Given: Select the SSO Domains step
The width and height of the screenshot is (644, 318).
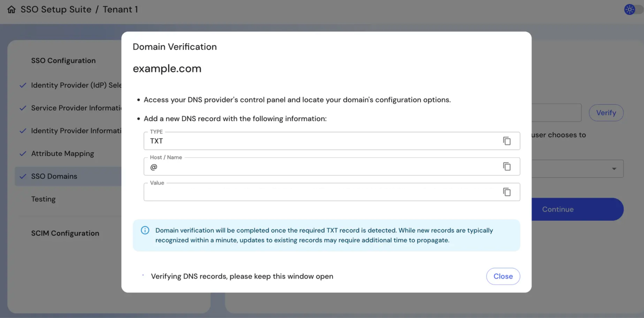Looking at the screenshot, I should click(x=54, y=176).
